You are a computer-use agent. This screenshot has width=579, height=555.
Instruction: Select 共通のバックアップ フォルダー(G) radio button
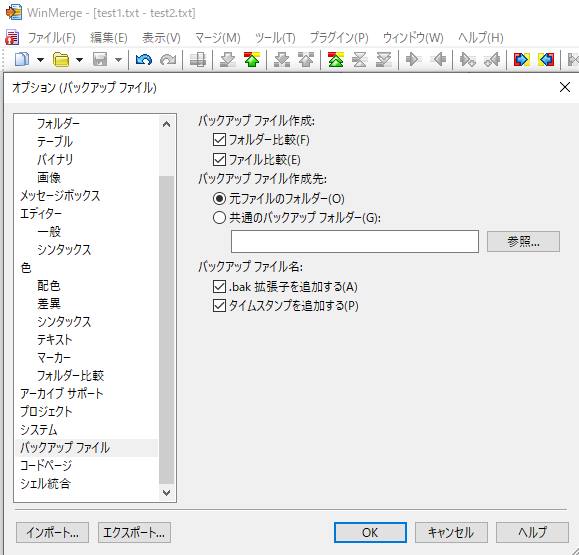(219, 218)
